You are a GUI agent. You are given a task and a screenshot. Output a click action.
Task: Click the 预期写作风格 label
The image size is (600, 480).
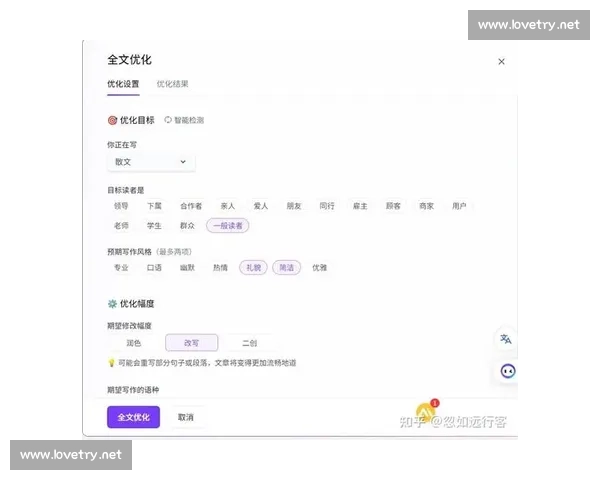tap(129, 252)
